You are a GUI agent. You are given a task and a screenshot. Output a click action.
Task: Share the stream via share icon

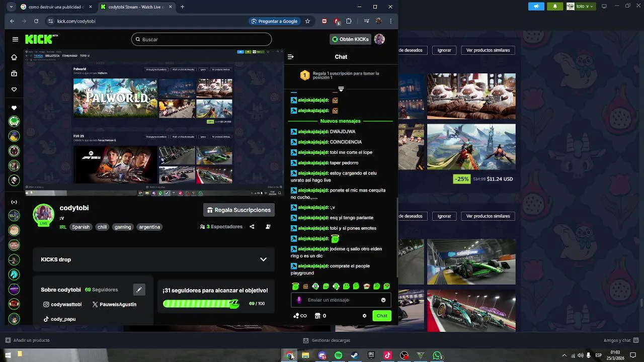[x=252, y=227]
